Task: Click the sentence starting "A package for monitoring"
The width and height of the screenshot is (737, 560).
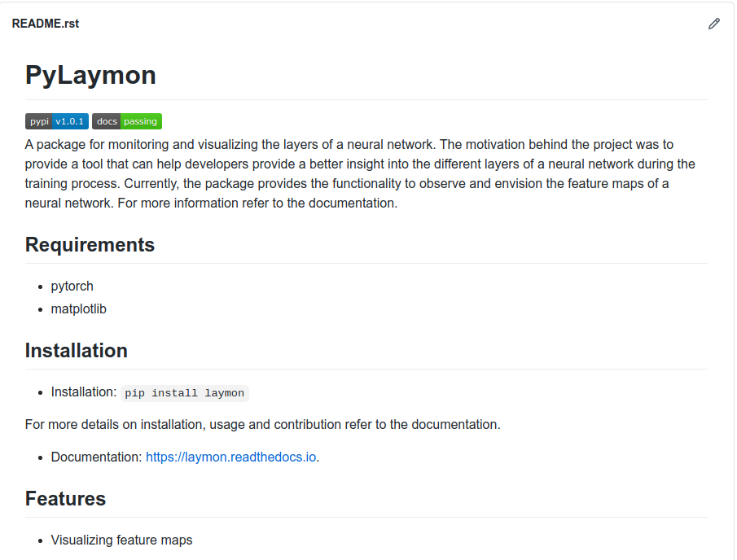Action: pos(228,145)
